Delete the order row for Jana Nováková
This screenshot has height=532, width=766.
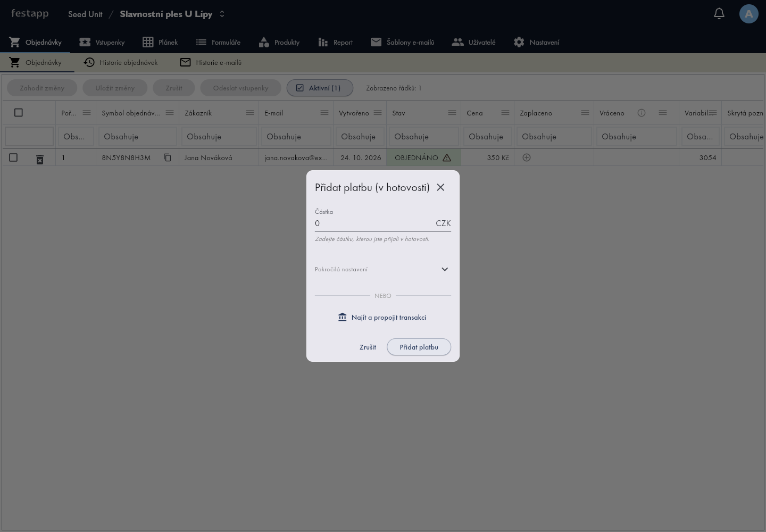click(40, 159)
